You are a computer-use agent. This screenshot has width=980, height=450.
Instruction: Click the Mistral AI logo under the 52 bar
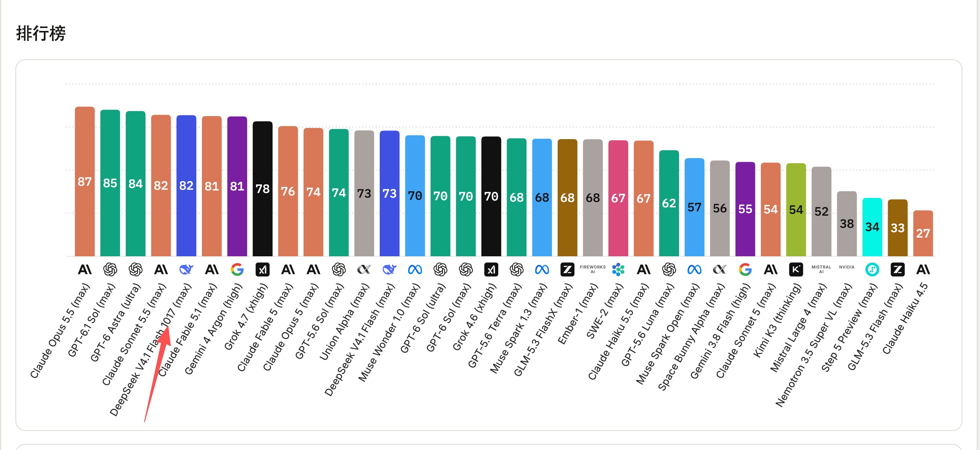(x=821, y=269)
